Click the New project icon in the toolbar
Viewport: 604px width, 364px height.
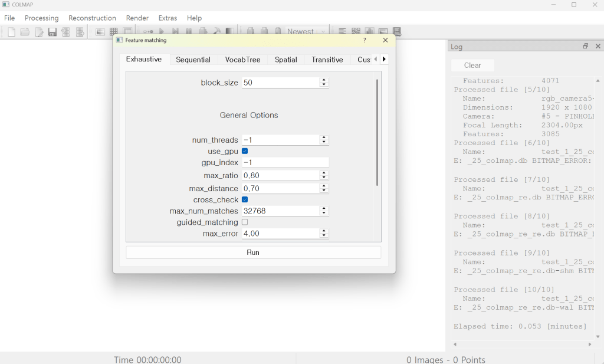click(x=11, y=32)
